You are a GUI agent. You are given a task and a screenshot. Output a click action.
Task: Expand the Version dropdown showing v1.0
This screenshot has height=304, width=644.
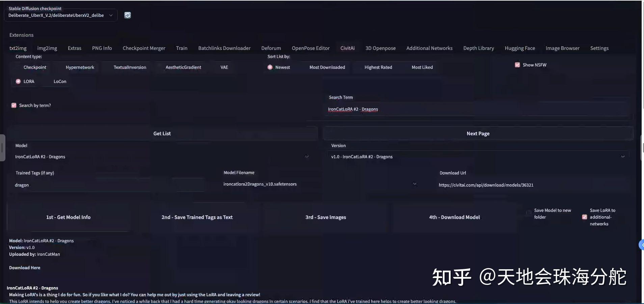[623, 156]
